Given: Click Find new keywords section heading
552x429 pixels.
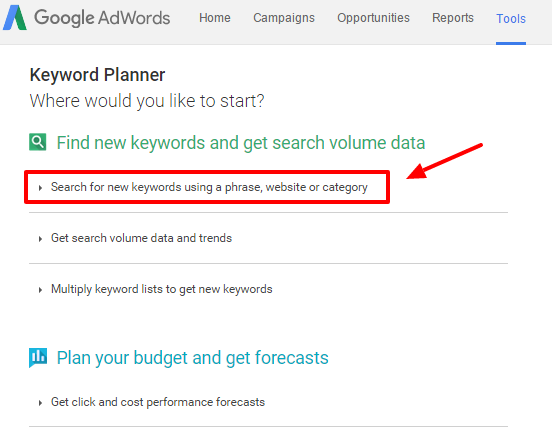Looking at the screenshot, I should click(241, 143).
